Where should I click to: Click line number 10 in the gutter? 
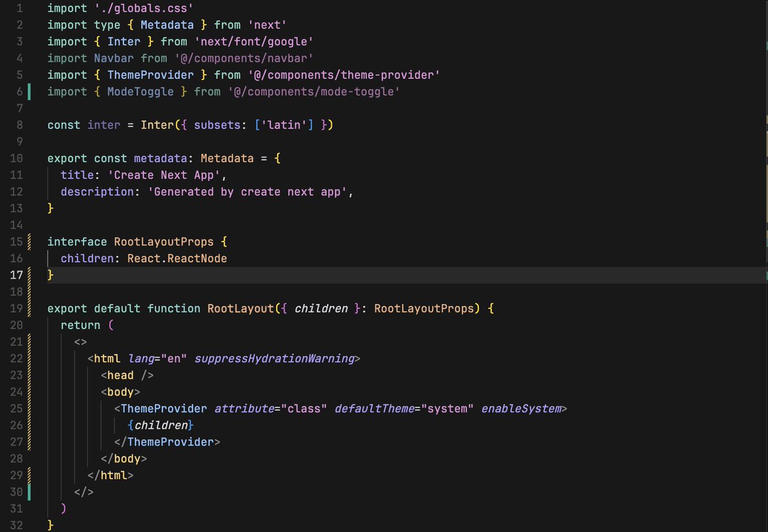click(x=17, y=158)
